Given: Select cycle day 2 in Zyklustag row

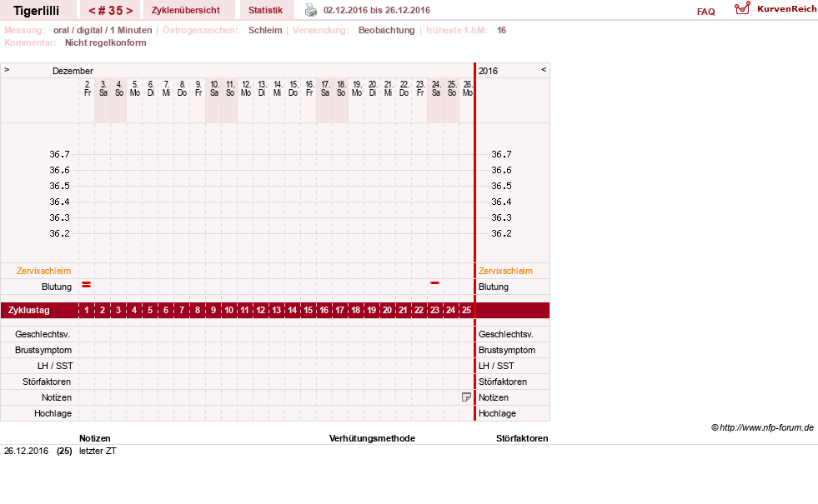Looking at the screenshot, I should (x=103, y=310).
